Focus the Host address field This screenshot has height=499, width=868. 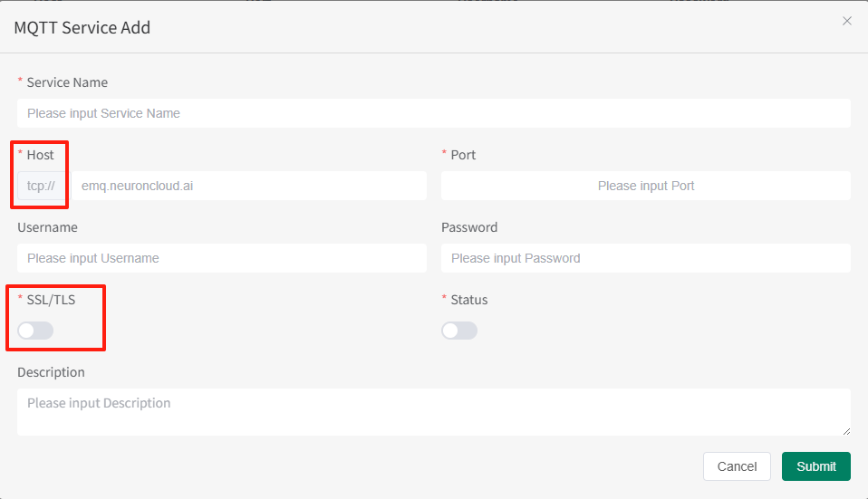(x=248, y=186)
